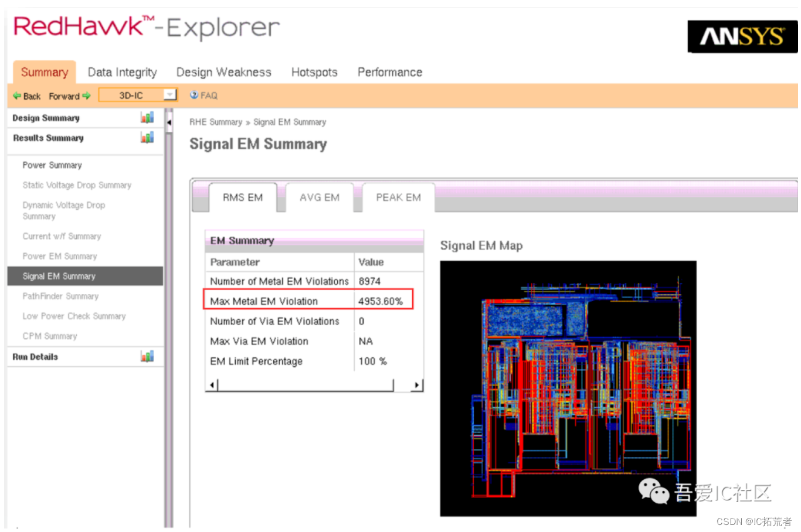Image resolution: width=801 pixels, height=532 pixels.
Task: Click Max Metal EM Violation label
Action: pyautogui.click(x=264, y=301)
